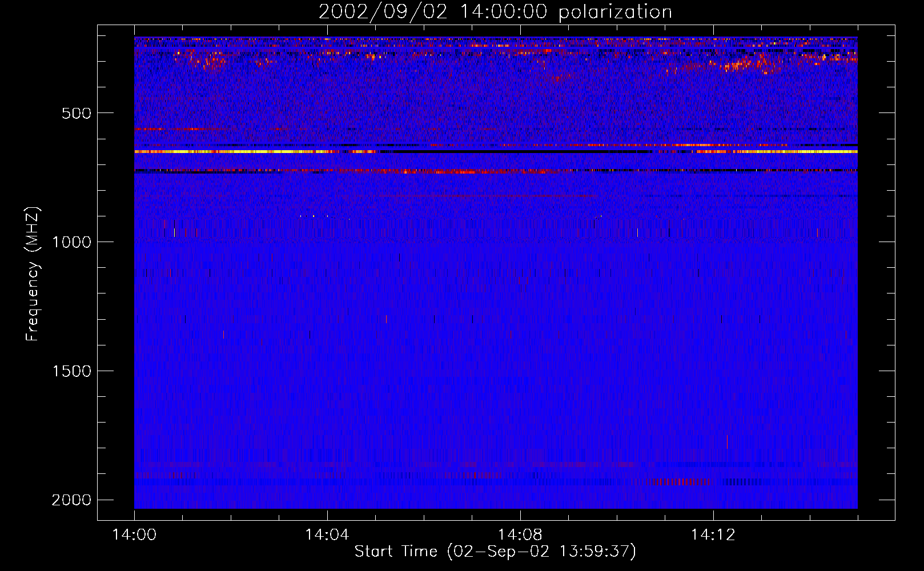Click the 1000 frequency tick label
Screen dimensions: 924x571
click(71, 242)
